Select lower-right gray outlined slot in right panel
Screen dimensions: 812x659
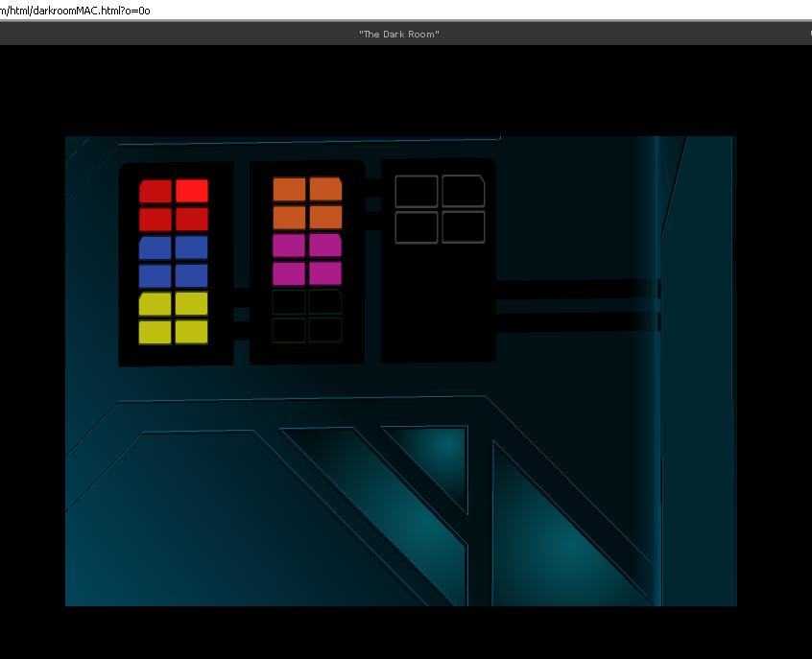[x=464, y=227]
